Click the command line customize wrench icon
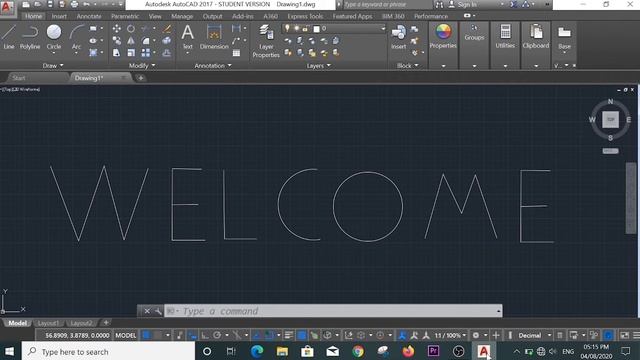The image size is (640, 360). point(158,311)
